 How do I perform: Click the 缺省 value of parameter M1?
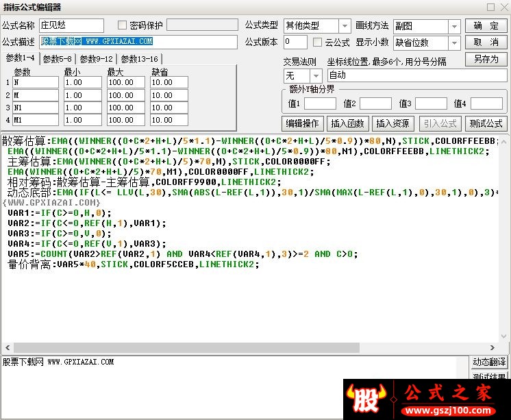(169, 120)
